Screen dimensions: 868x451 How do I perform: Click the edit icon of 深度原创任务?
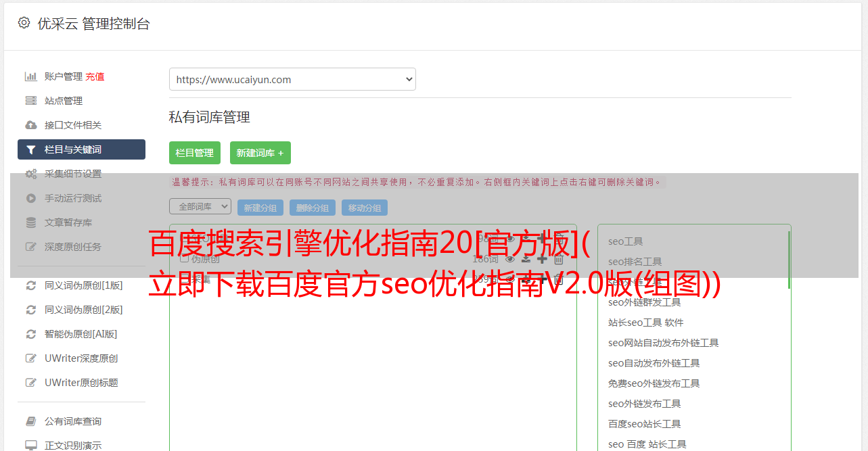coord(31,247)
